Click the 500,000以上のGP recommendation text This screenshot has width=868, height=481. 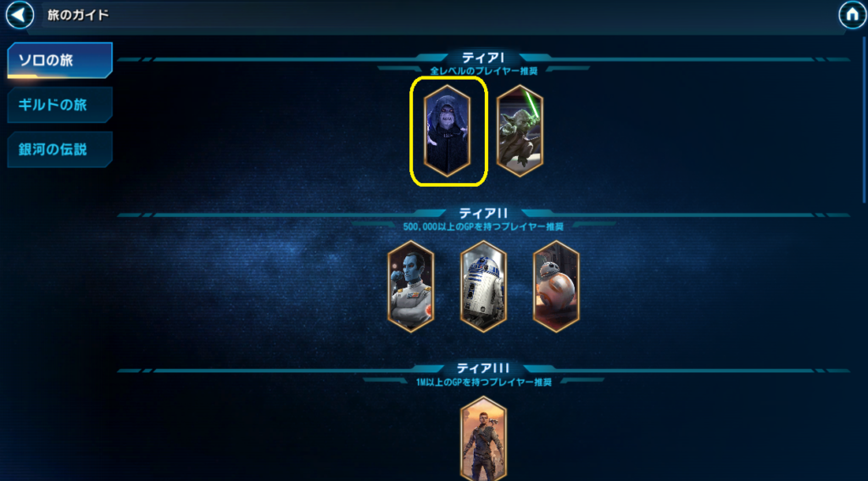pyautogui.click(x=483, y=227)
